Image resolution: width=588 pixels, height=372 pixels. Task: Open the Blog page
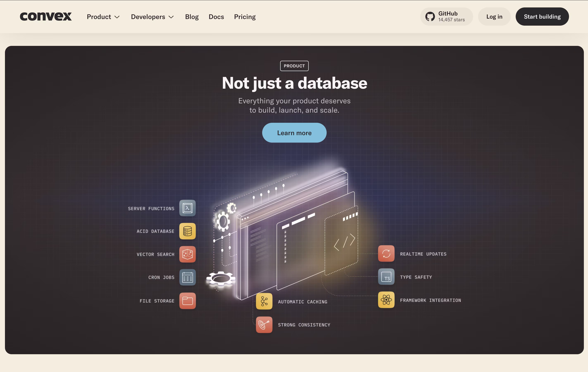(x=192, y=17)
